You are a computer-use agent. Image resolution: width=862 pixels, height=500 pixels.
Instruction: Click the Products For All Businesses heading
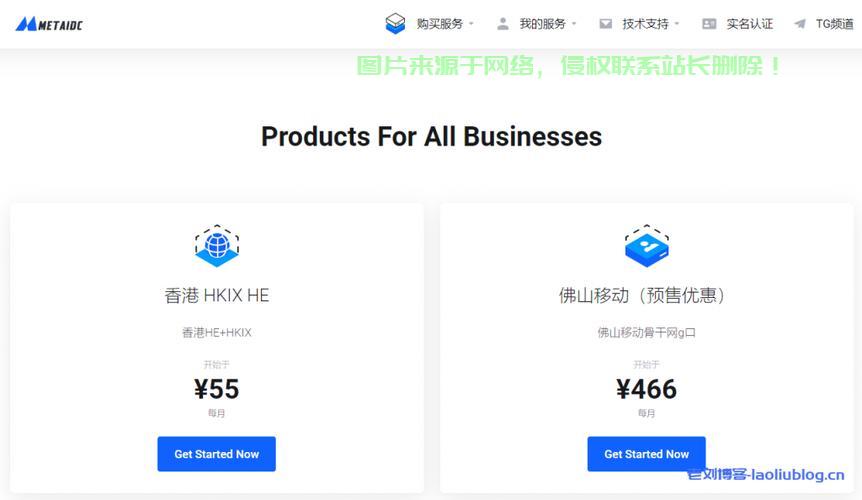(x=432, y=136)
